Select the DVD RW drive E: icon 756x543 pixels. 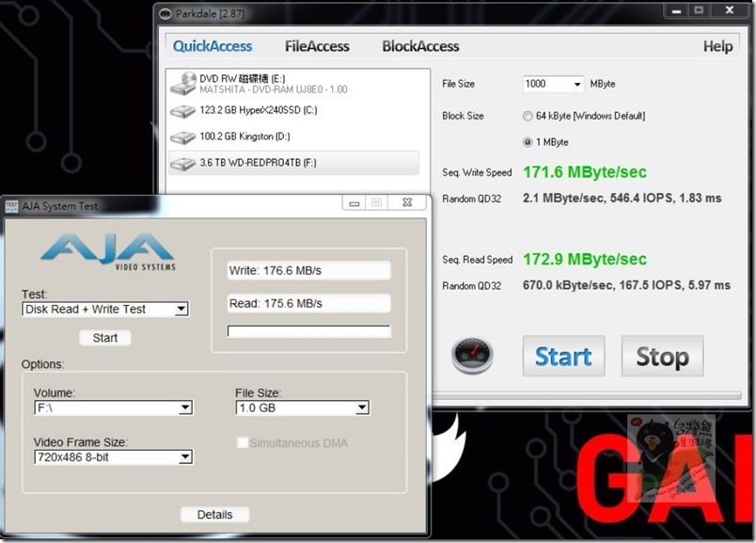point(183,83)
